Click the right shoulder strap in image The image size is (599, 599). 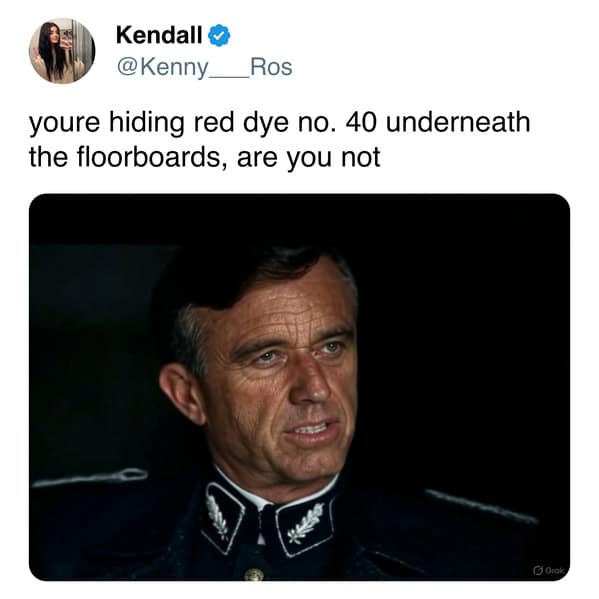coord(481,507)
